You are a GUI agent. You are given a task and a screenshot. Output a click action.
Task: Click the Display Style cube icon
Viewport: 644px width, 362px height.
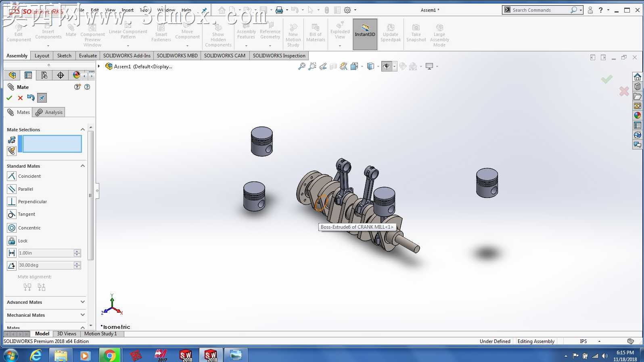(370, 66)
